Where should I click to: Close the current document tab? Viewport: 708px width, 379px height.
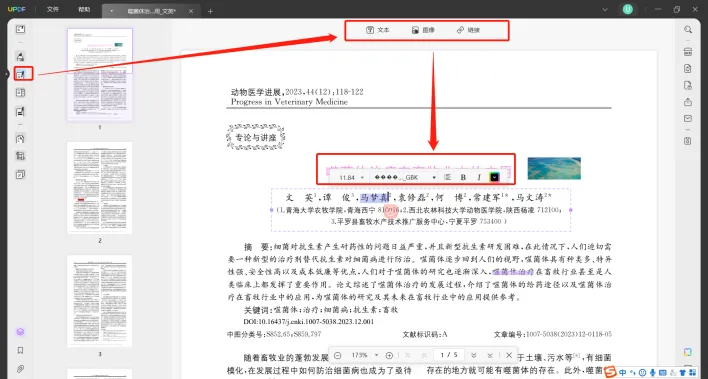[191, 11]
